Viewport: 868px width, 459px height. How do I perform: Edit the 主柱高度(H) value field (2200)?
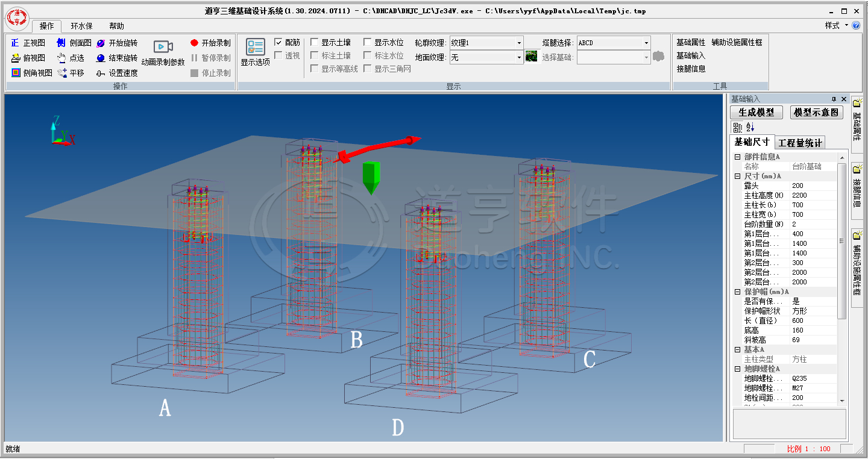coord(813,195)
